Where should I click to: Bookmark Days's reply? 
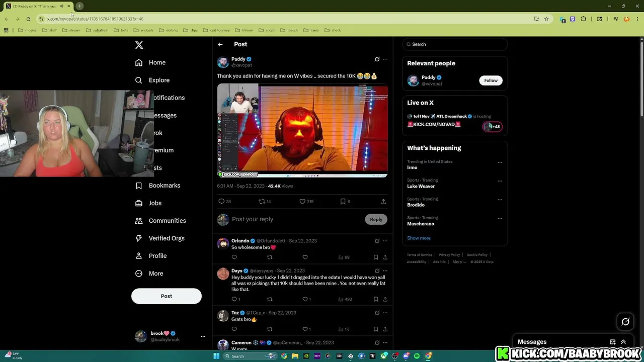376,299
